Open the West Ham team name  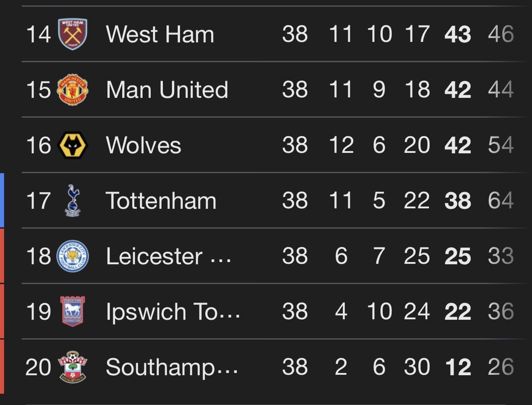160,34
